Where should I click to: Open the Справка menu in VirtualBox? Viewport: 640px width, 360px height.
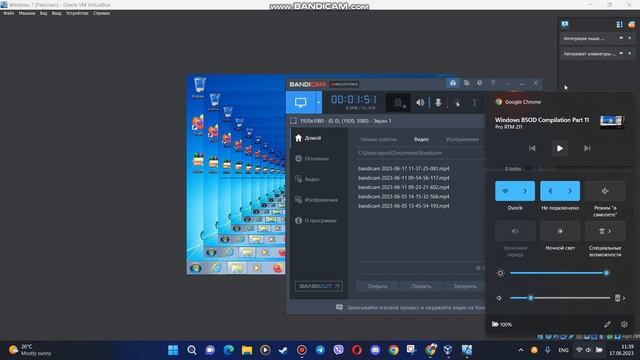101,13
